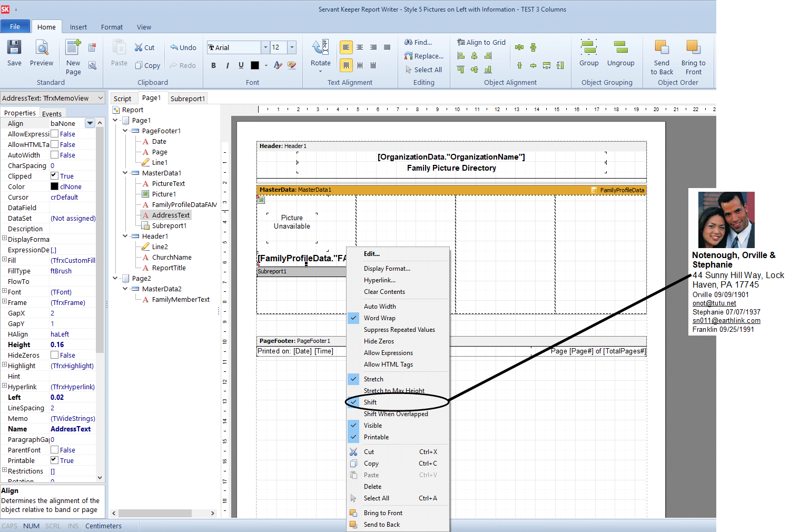Apply bold formatting

213,65
